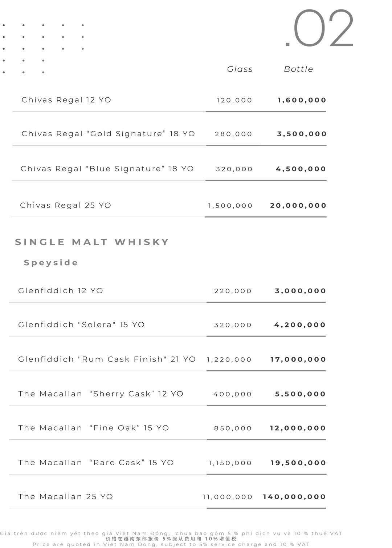
Task: Pick Glenfiddich "Solera" 15 YO
Action: [81, 325]
